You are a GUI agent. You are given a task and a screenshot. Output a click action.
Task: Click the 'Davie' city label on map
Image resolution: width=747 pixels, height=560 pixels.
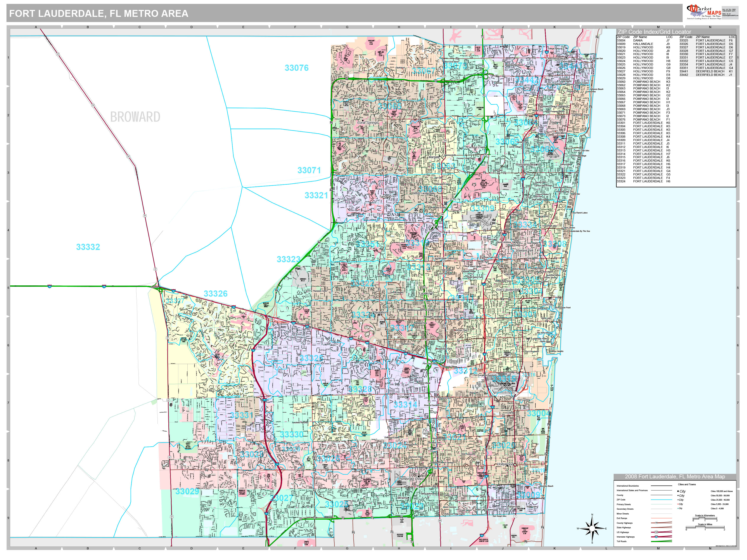[x=404, y=397]
